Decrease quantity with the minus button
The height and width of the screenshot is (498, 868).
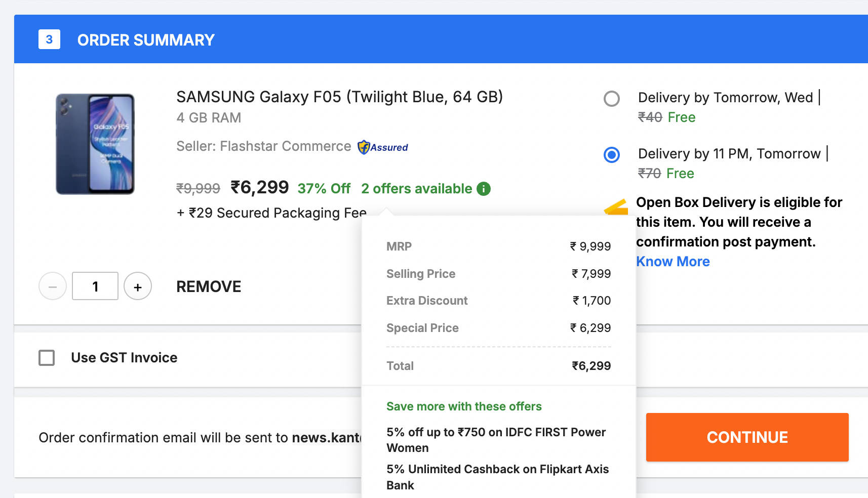[x=53, y=286]
